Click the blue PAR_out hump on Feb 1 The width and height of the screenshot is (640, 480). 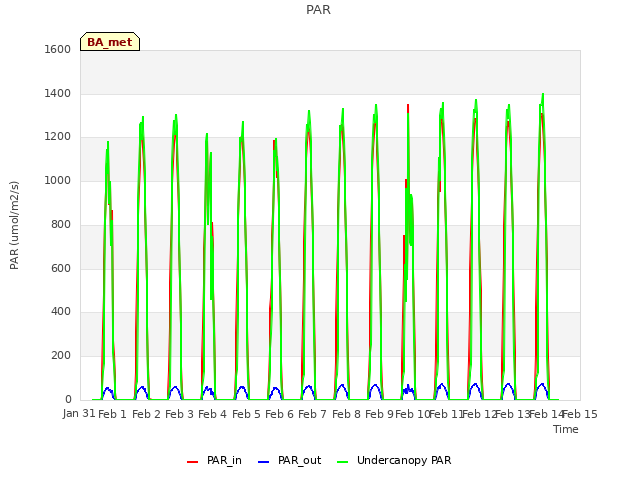click(x=108, y=391)
